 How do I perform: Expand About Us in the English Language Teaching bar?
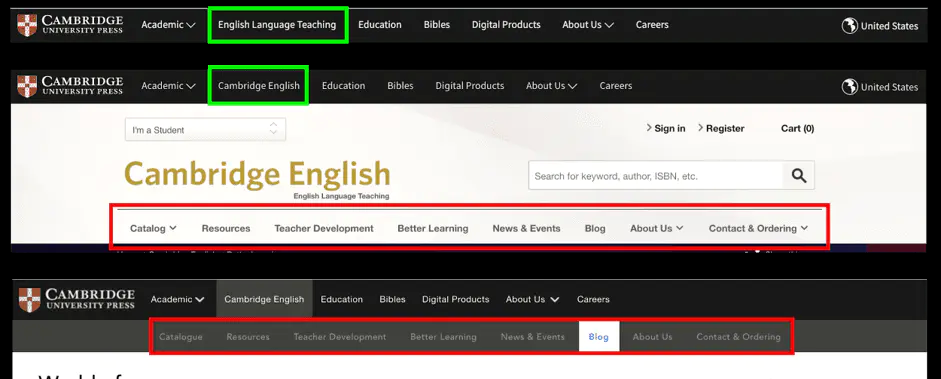(x=588, y=25)
